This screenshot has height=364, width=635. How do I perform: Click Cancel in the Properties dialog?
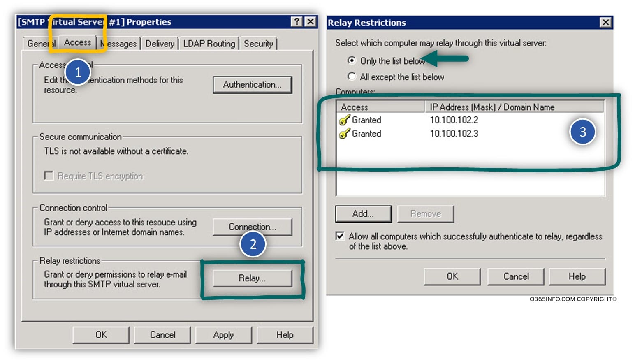point(162,335)
